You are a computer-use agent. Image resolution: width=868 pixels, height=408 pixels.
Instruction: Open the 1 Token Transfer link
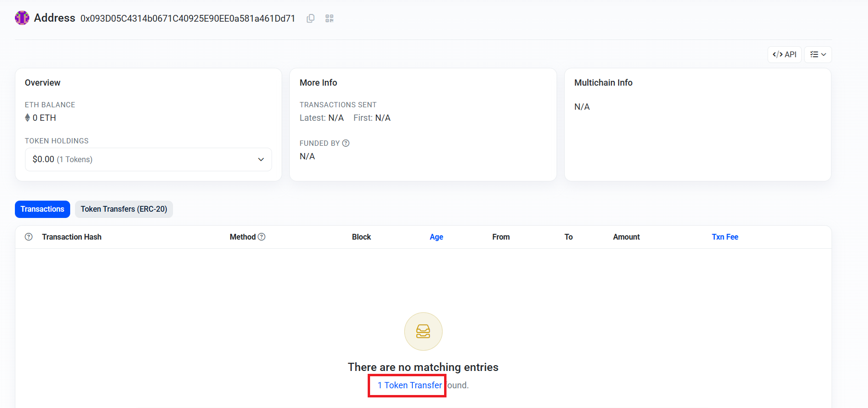[x=409, y=385]
